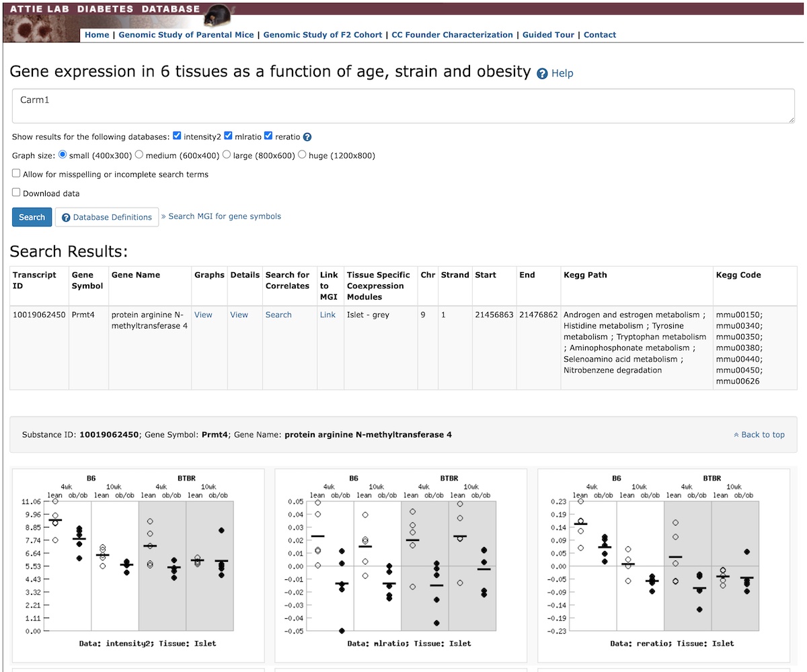The height and width of the screenshot is (672, 807).
Task: Uncheck the mlratio database checkbox
Action: (228, 136)
